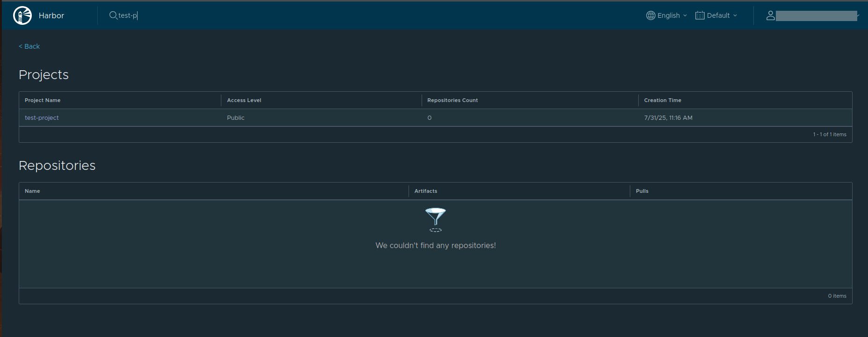868x337 pixels.
Task: Sort by Project Name column header
Action: (43, 100)
